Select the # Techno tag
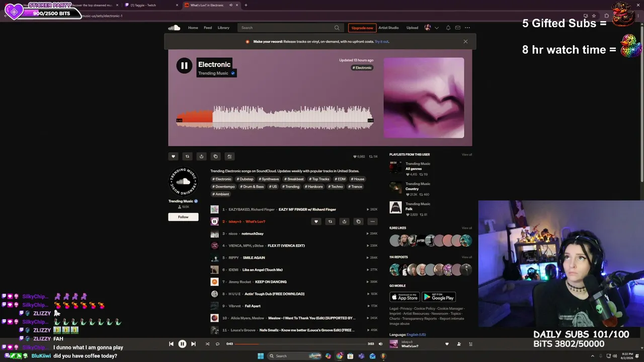Screen dimensions: 644x362 [x=336, y=187]
